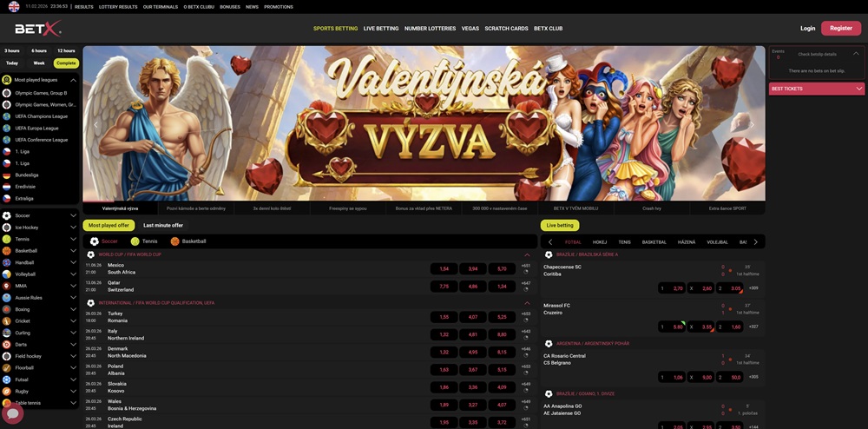
Task: Open stats icon for Mexico vs South Africa
Action: tap(526, 272)
